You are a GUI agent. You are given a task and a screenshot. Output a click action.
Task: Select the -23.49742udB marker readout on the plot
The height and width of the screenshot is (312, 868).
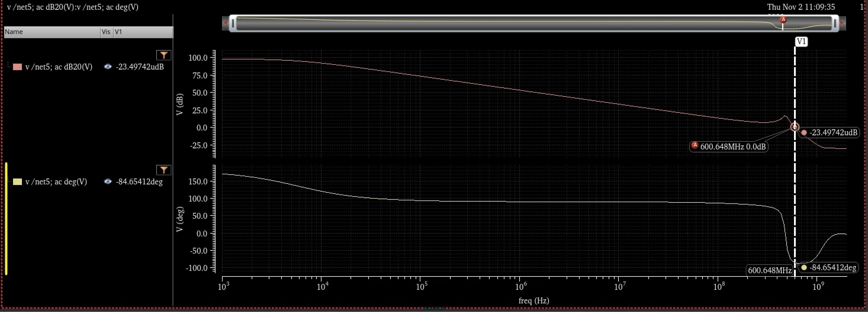tap(829, 133)
